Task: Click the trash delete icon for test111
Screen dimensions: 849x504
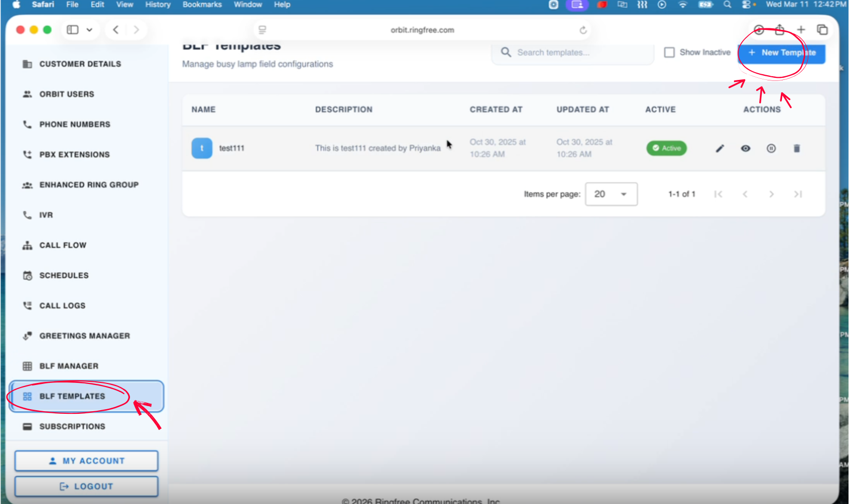Action: click(796, 148)
